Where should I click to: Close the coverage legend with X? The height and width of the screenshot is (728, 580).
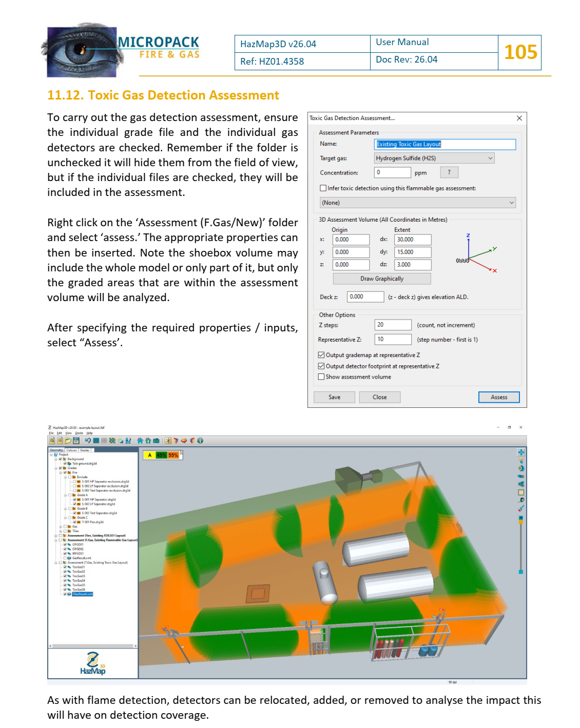click(181, 452)
